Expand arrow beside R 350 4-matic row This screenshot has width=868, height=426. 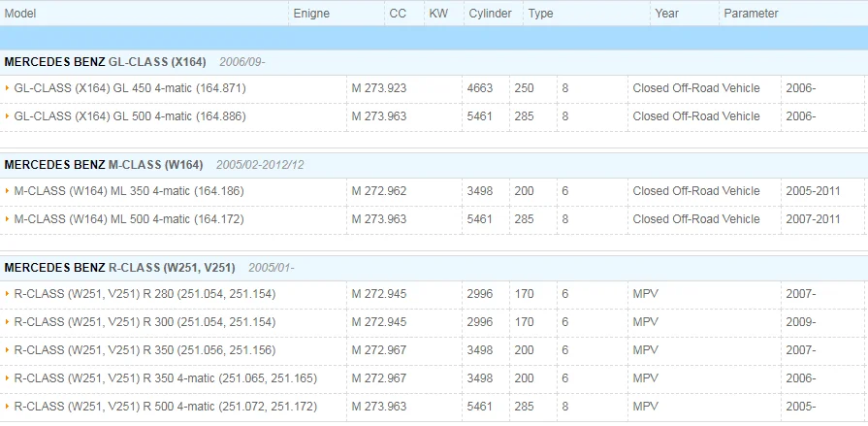click(7, 378)
